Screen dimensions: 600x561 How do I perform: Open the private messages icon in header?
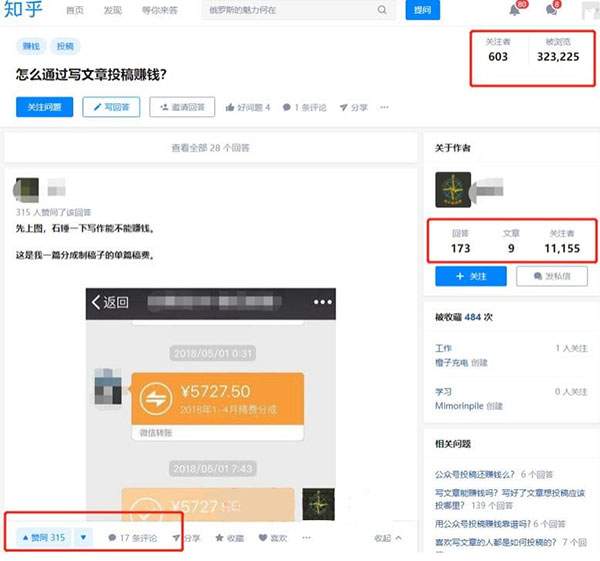point(551,10)
